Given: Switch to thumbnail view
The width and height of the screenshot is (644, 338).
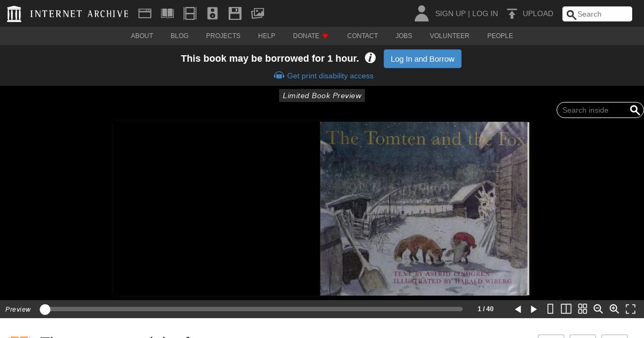Looking at the screenshot, I should (582, 309).
